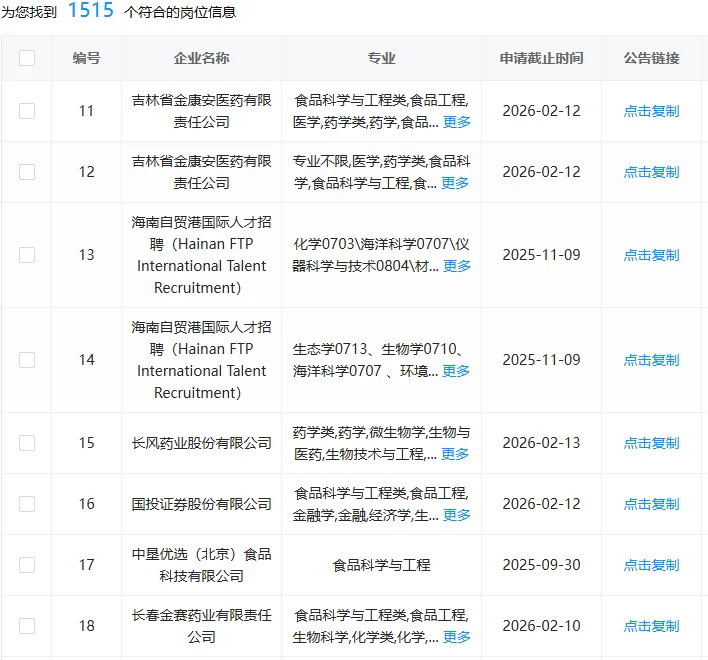Tick the select-all checkbox in table header
The width and height of the screenshot is (708, 660).
tap(27, 58)
